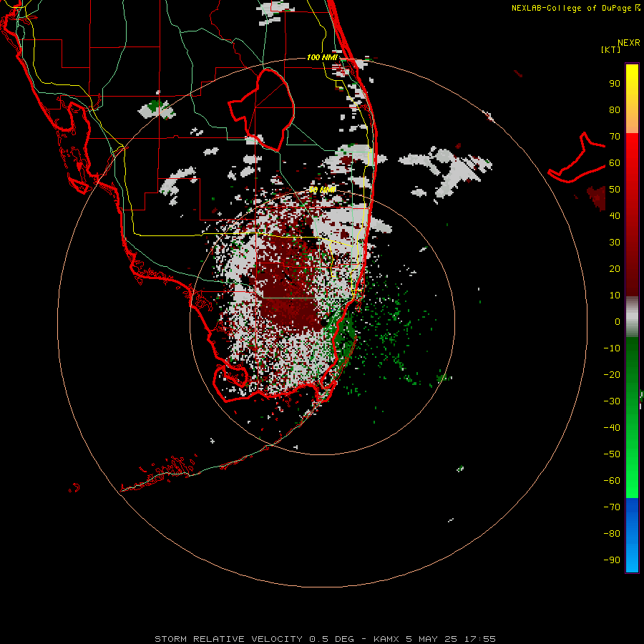Click the 17:55 timestamp in the caption
644x644 pixels.
click(479, 639)
